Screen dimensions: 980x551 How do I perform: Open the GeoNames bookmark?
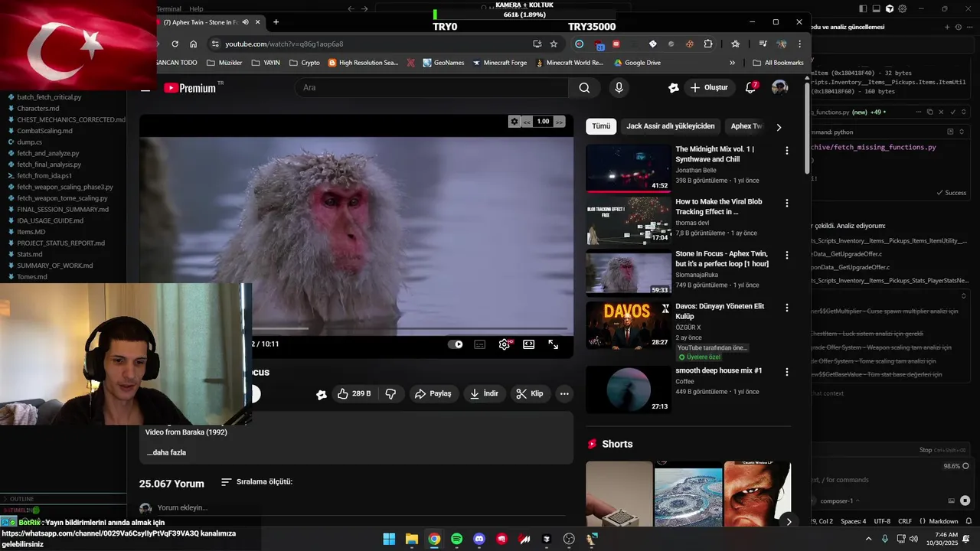point(442,63)
